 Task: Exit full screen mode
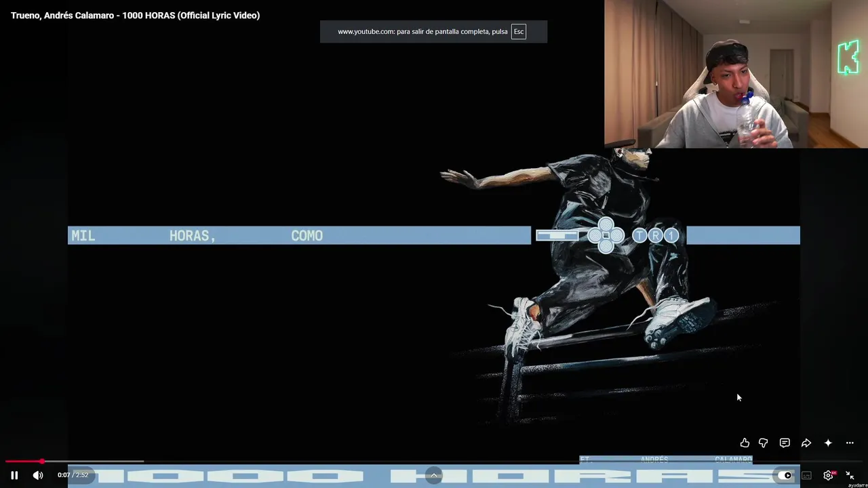tap(850, 475)
